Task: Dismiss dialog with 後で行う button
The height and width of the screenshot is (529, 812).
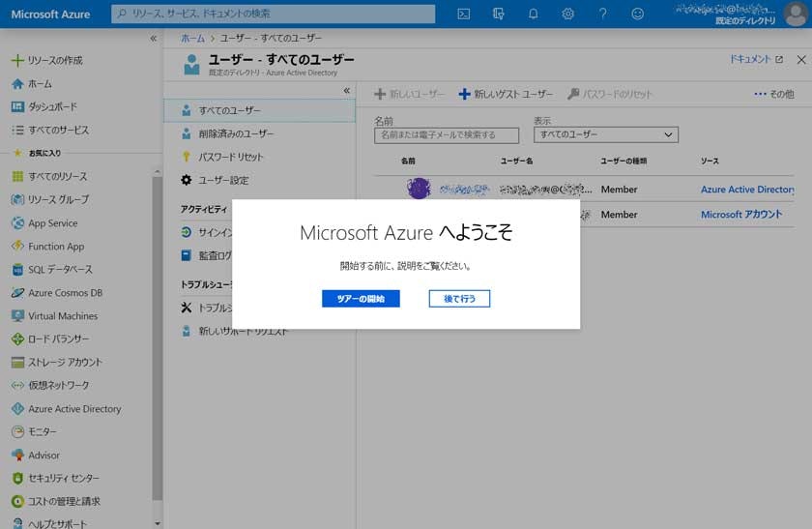Action: [x=459, y=299]
